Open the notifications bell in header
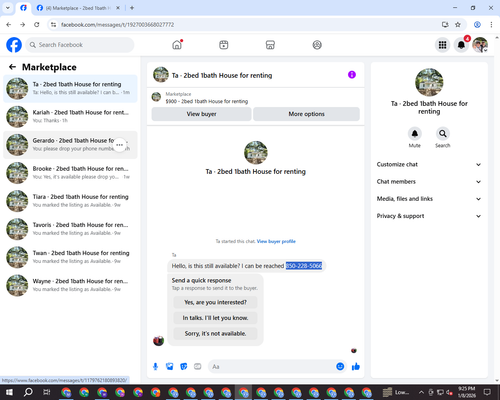The width and height of the screenshot is (500, 400). pyautogui.click(x=461, y=45)
